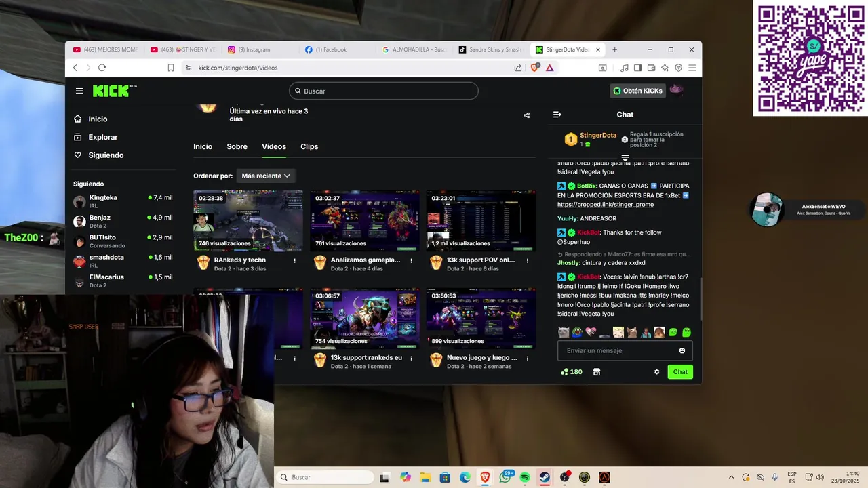Open the Brave wallet icon
This screenshot has height=488, width=868.
tap(652, 68)
